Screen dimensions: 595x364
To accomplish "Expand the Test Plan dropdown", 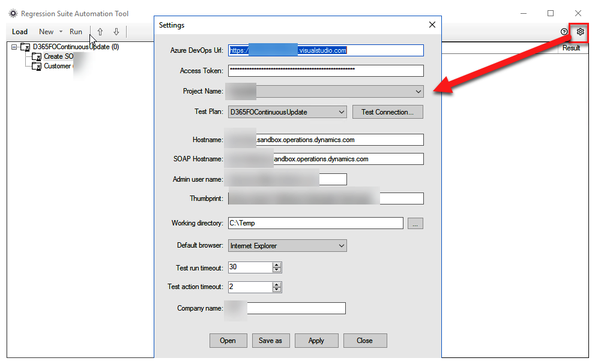I will [x=341, y=112].
